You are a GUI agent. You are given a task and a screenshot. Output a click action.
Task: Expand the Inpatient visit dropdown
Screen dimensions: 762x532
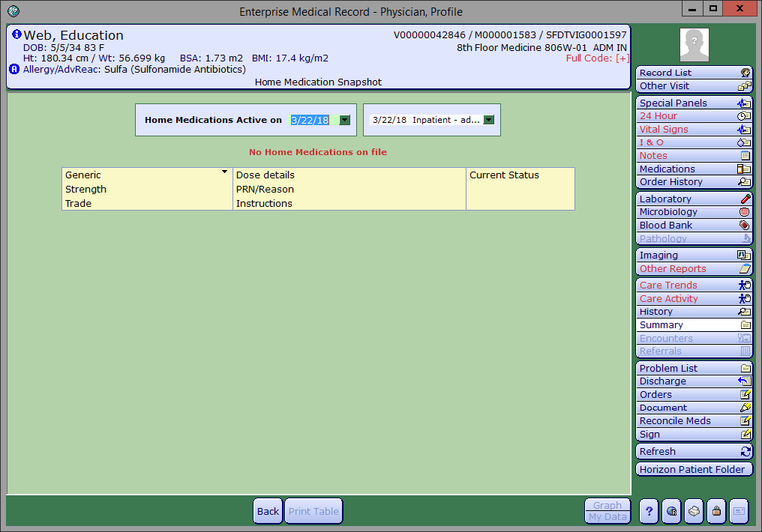click(489, 120)
